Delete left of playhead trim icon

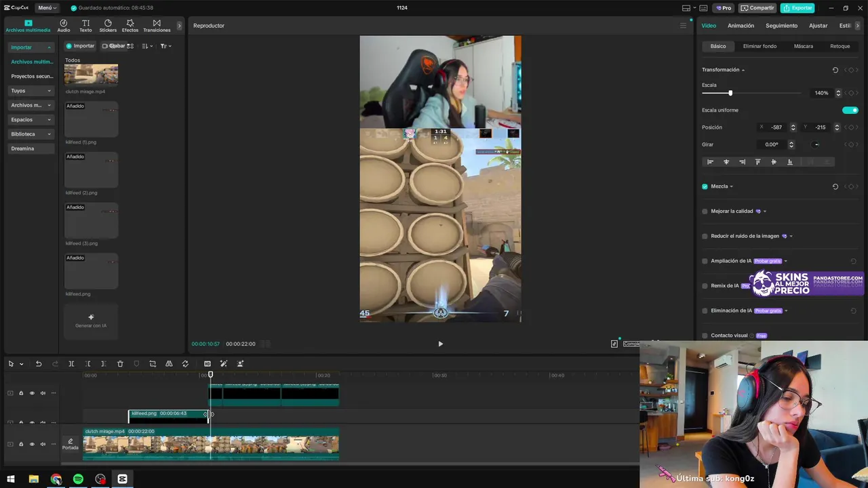point(87,364)
